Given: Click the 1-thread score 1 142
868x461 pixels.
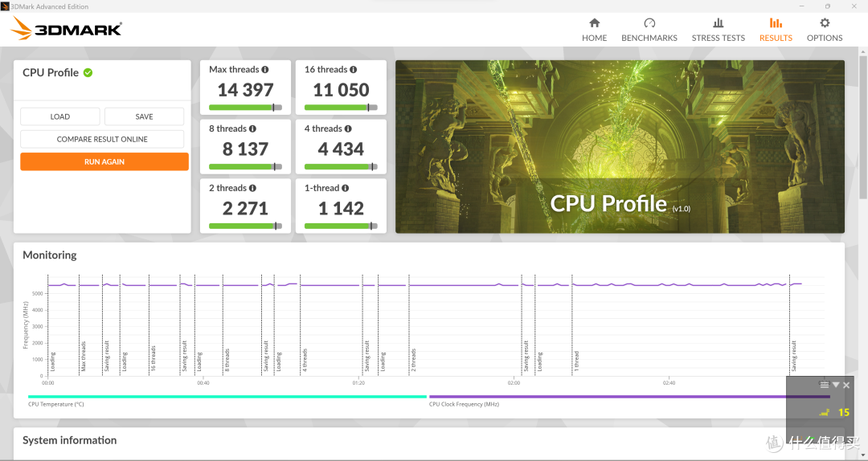Looking at the screenshot, I should [341, 208].
